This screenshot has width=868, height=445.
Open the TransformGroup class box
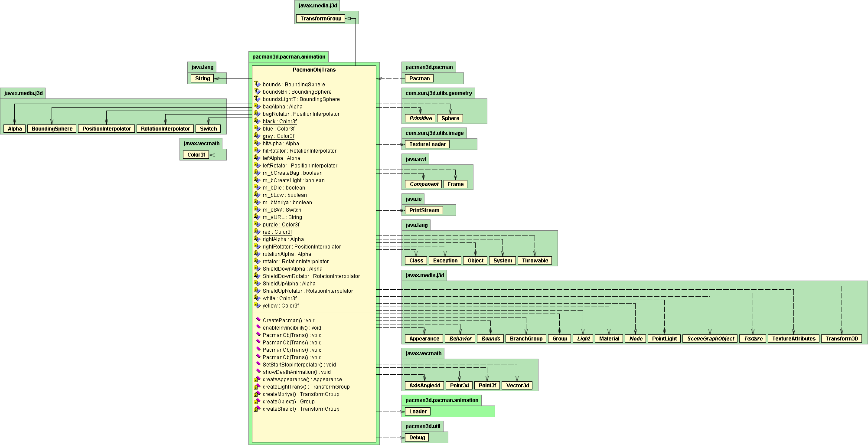tap(321, 19)
